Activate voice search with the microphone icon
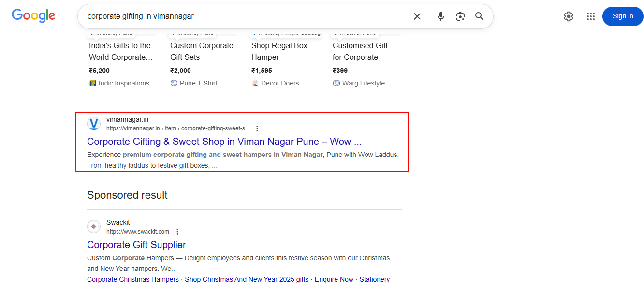The image size is (644, 284). (440, 16)
